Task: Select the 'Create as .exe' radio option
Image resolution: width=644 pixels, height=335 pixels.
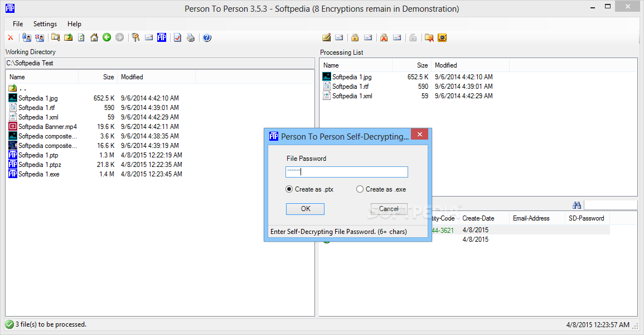Action: tap(381, 189)
